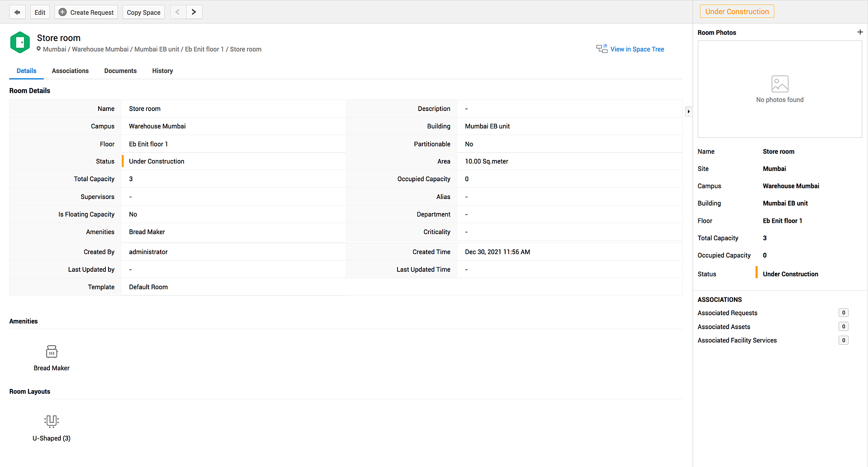
Task: Open Under Construction status dropdown
Action: point(737,12)
